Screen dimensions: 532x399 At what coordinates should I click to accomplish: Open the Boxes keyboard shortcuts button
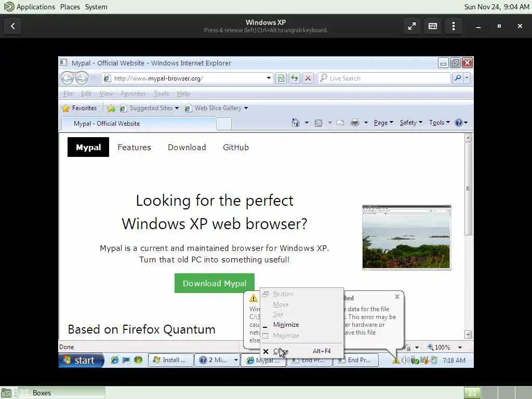coord(433,26)
